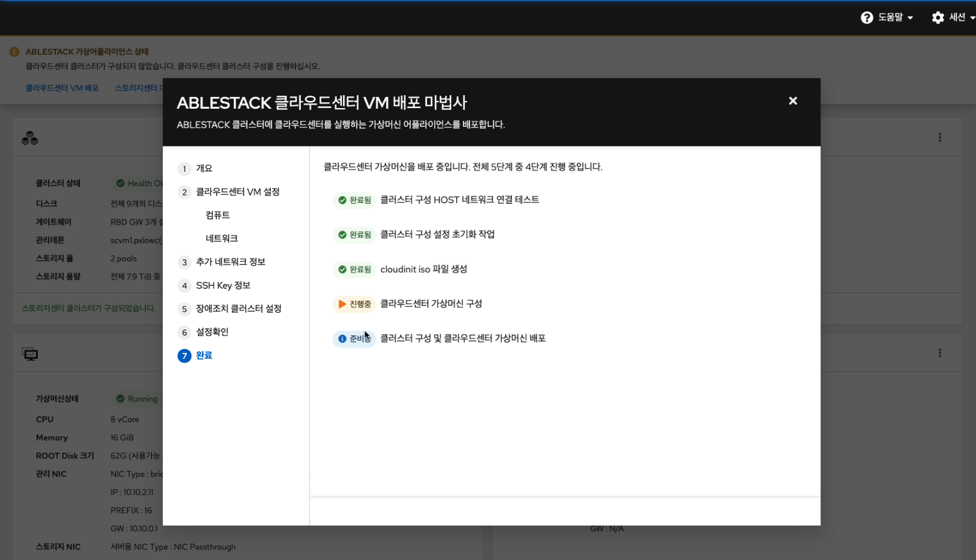976x560 pixels.
Task: Open the 세션 session menu
Action: click(x=953, y=18)
